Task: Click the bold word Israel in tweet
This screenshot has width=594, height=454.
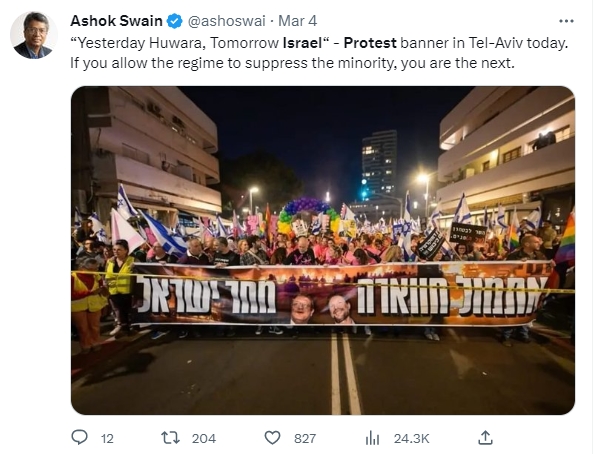Action: click(302, 43)
